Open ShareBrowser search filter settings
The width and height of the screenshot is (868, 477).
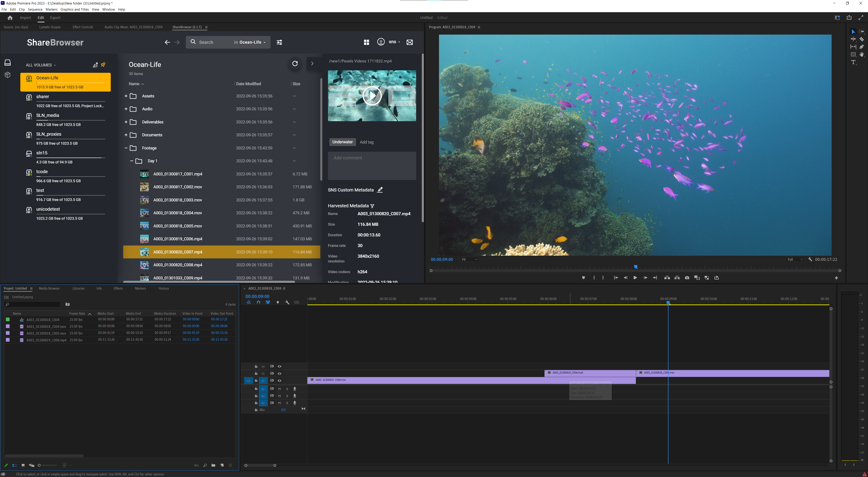pos(279,42)
